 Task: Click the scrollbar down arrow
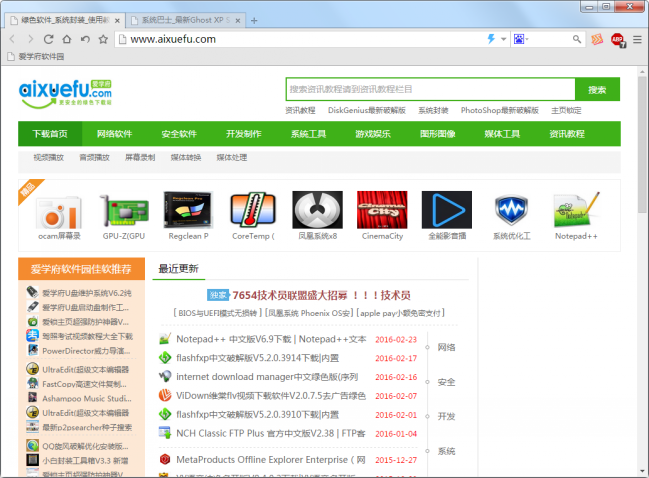(642, 471)
